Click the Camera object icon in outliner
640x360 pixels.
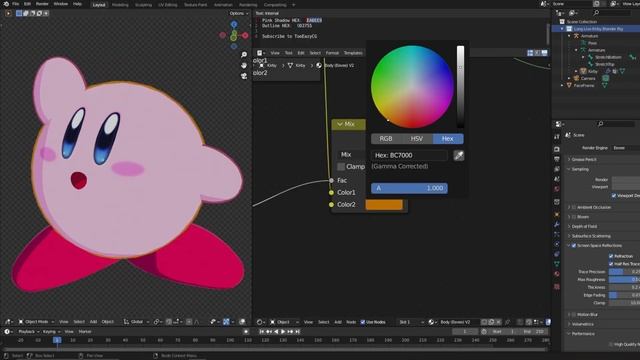coord(576,78)
